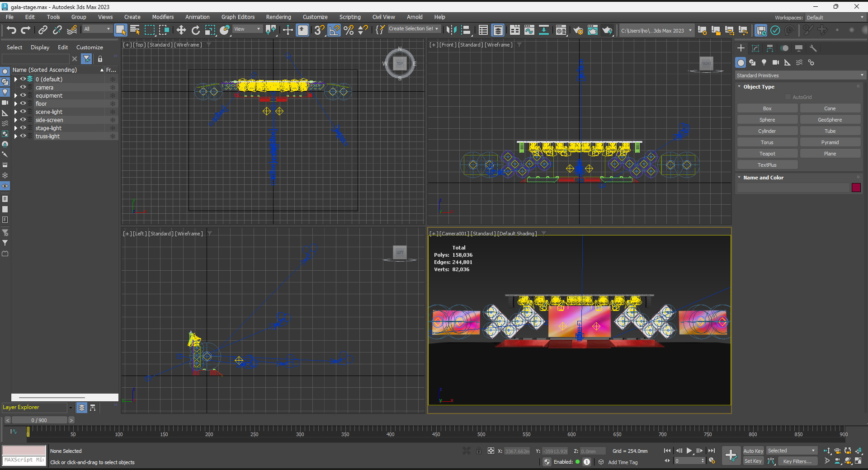Click the object color swatch

pyautogui.click(x=856, y=188)
